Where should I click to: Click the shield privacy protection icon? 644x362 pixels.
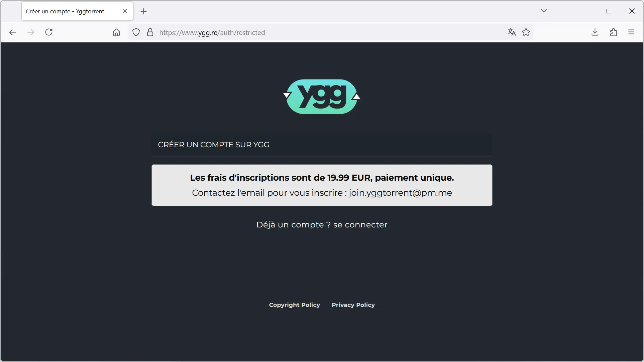(x=136, y=32)
